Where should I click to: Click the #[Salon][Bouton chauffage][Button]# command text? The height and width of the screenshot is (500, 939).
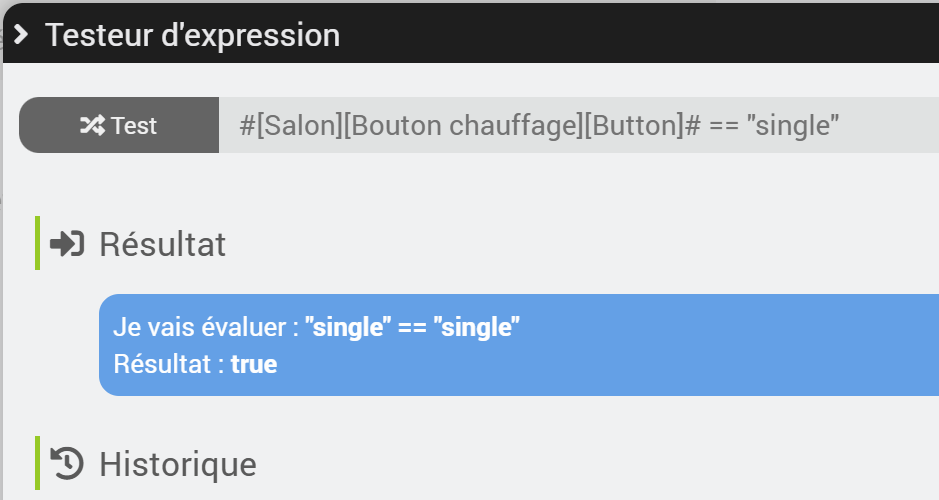coord(470,126)
